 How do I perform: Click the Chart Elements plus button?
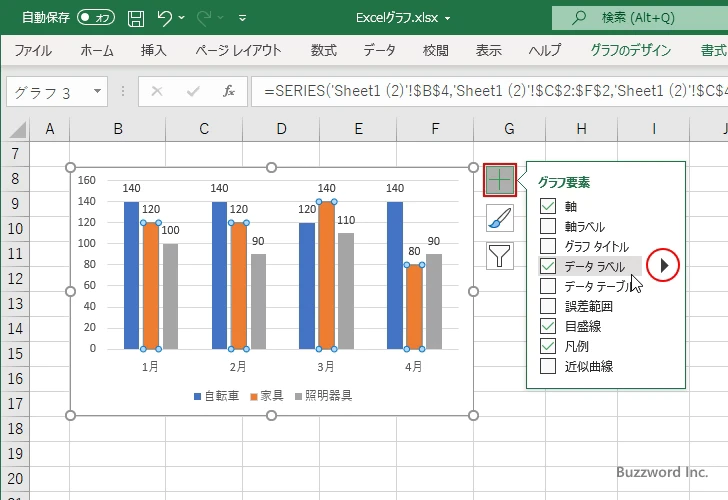500,180
